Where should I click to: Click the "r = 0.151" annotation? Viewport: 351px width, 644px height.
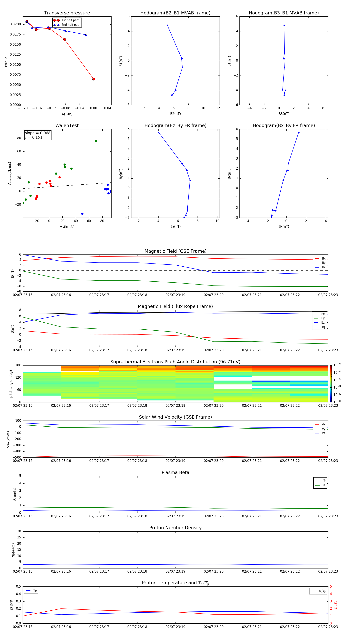(34, 137)
